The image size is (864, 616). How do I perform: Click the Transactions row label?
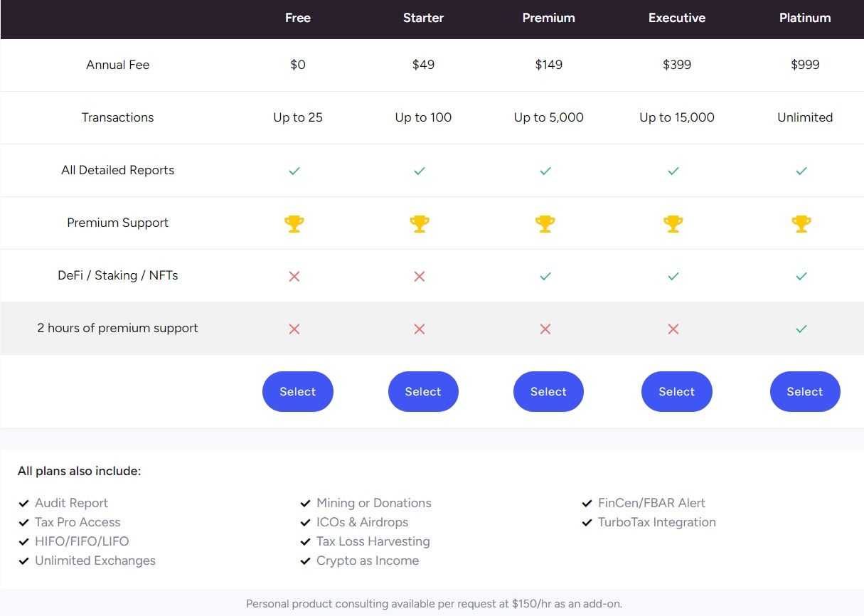click(117, 117)
